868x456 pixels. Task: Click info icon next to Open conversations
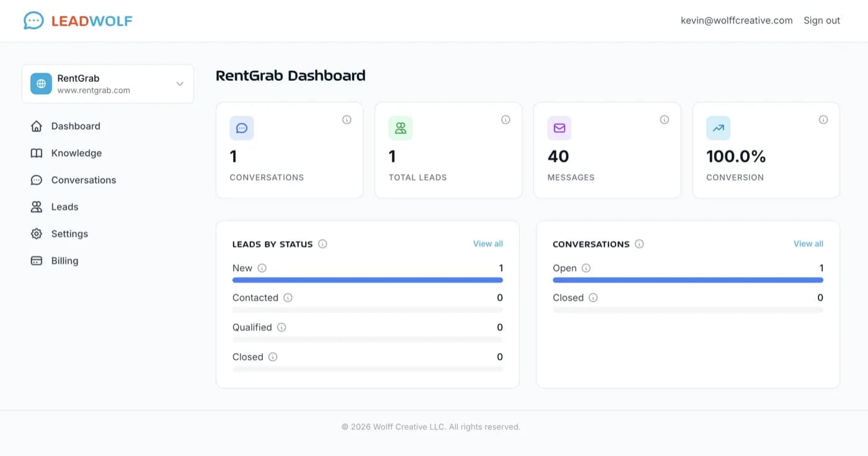pyautogui.click(x=586, y=268)
